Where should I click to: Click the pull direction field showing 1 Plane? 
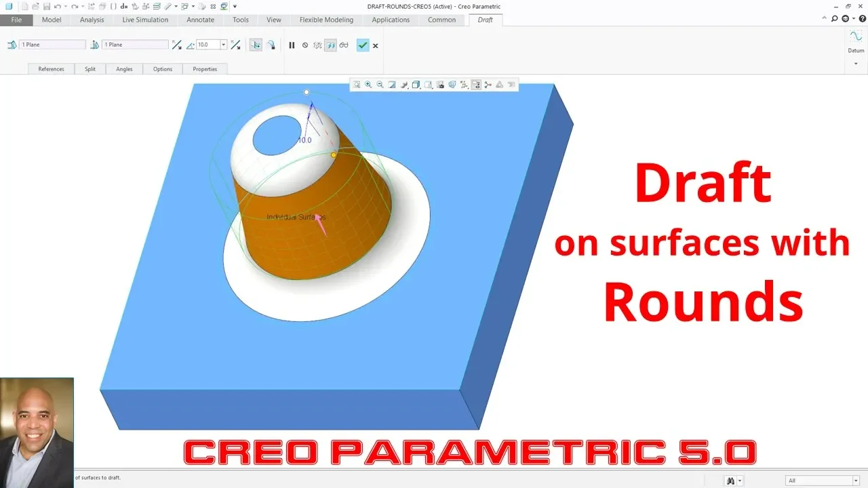click(135, 45)
